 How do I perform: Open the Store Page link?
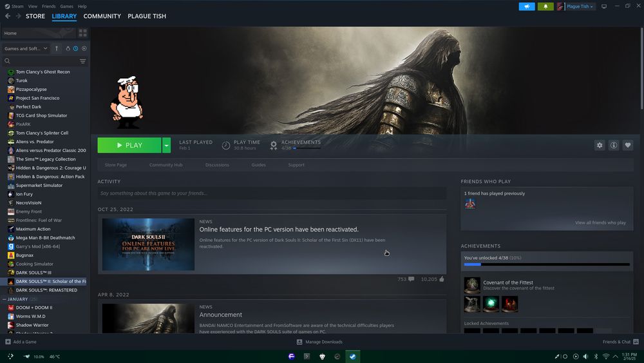pos(116,165)
